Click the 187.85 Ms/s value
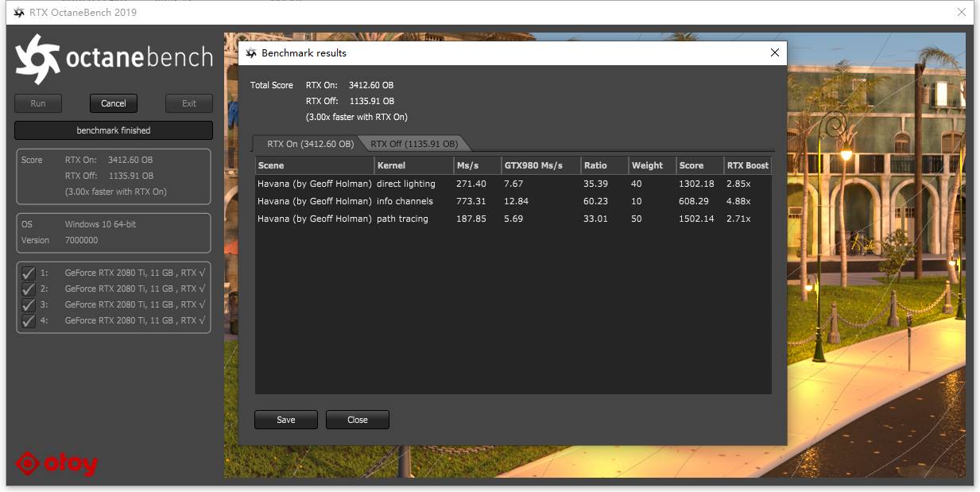The width and height of the screenshot is (980, 492). tap(471, 219)
